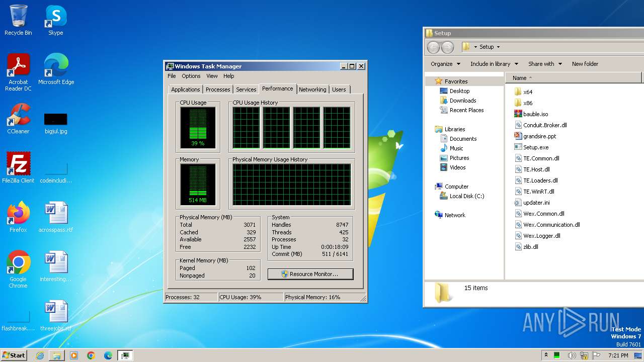
Task: Open Share with dropdown
Action: tap(545, 64)
